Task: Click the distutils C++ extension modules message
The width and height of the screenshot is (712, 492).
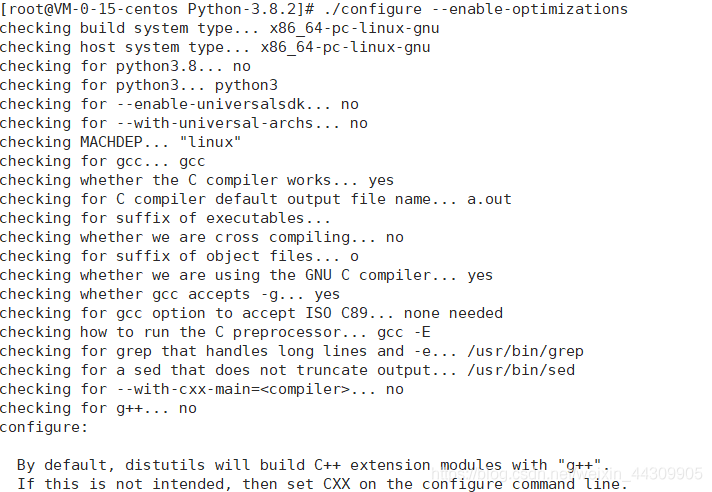Action: pyautogui.click(x=313, y=466)
